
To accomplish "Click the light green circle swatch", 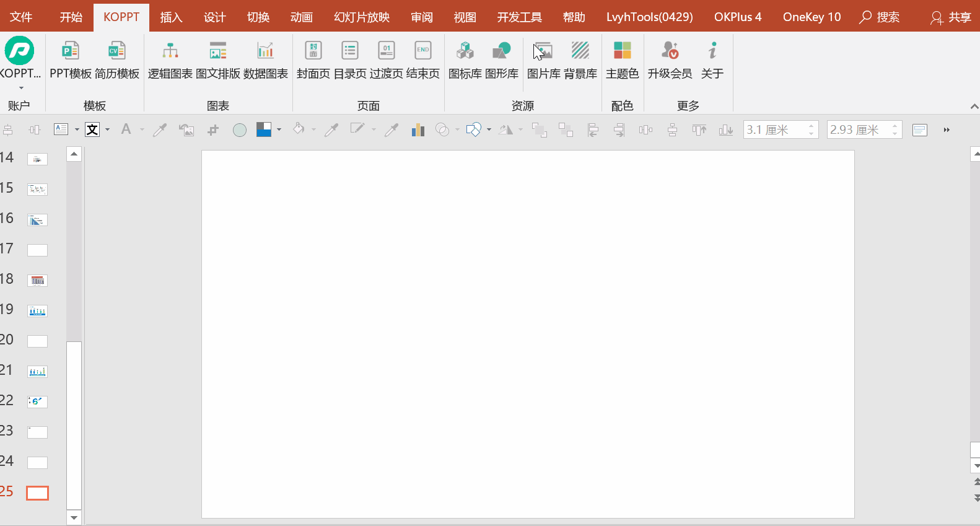I will coord(240,129).
